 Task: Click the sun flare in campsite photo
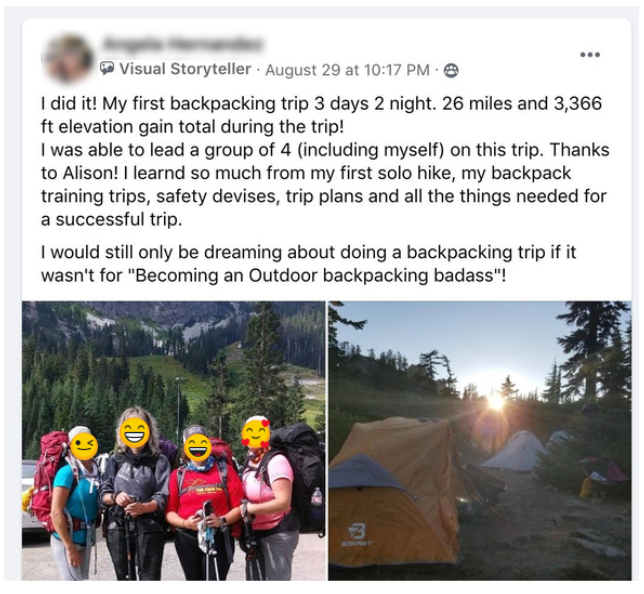pyautogui.click(x=496, y=401)
